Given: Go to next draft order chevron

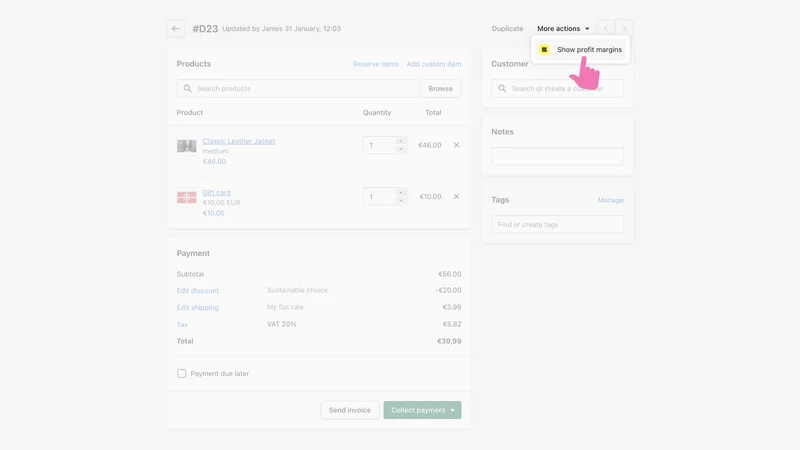Looking at the screenshot, I should click(x=624, y=29).
